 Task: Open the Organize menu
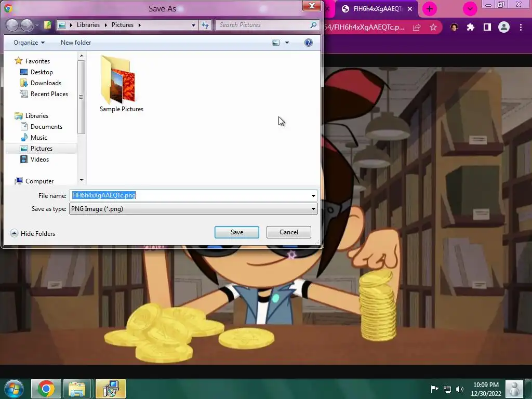29,43
